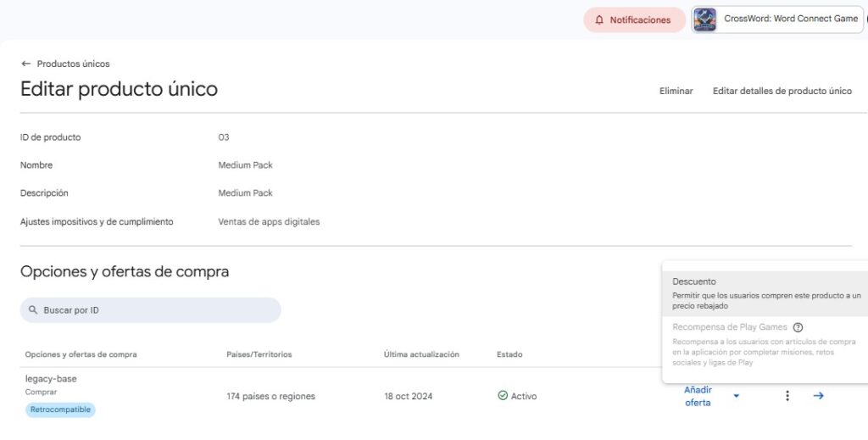Go back to Productos únicos link
Viewport: 868px width, 440px height.
(73, 64)
